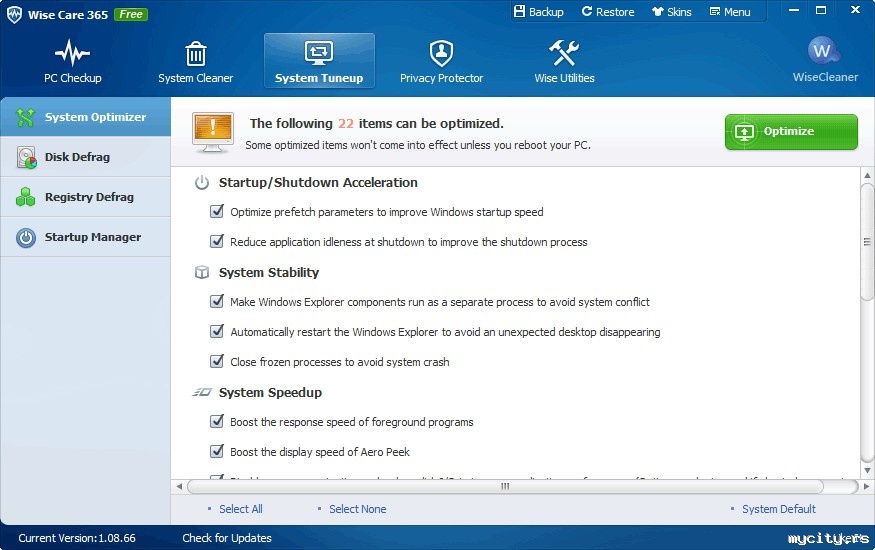Open PC Checkup heartbeat icon
The width and height of the screenshot is (875, 550).
[x=73, y=54]
